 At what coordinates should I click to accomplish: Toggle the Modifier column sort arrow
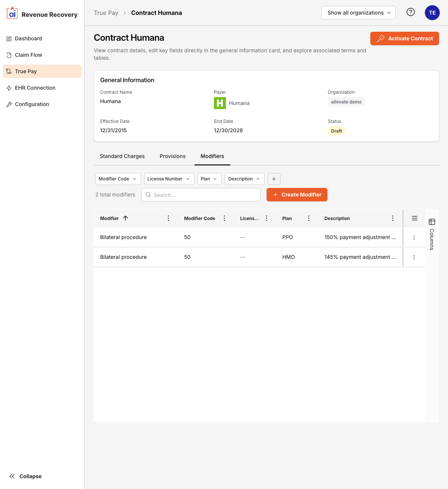[x=126, y=218]
